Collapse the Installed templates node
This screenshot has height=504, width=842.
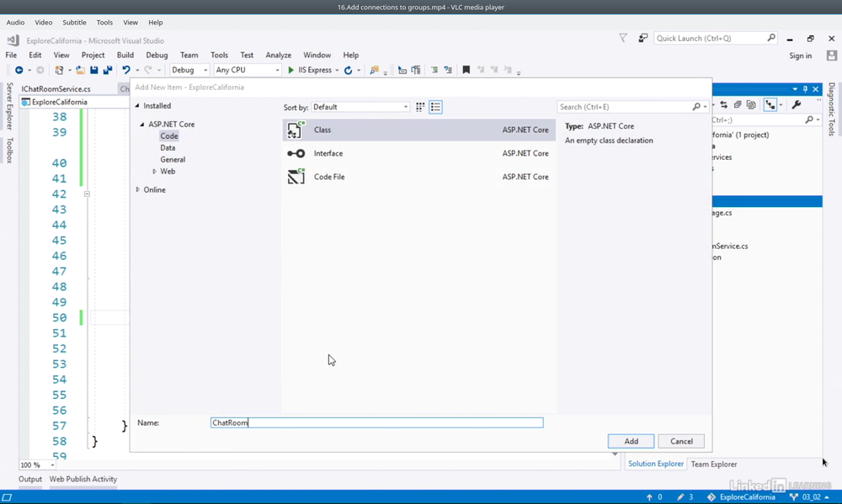(137, 106)
